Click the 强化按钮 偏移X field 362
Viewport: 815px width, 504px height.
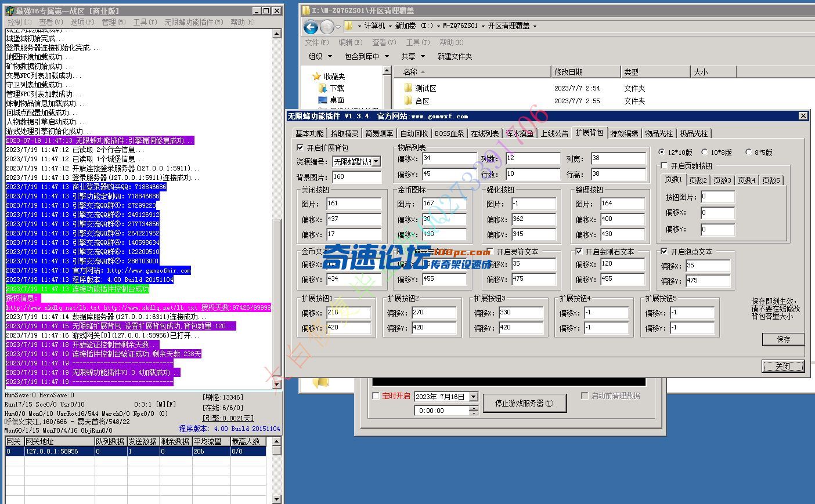pyautogui.click(x=533, y=219)
